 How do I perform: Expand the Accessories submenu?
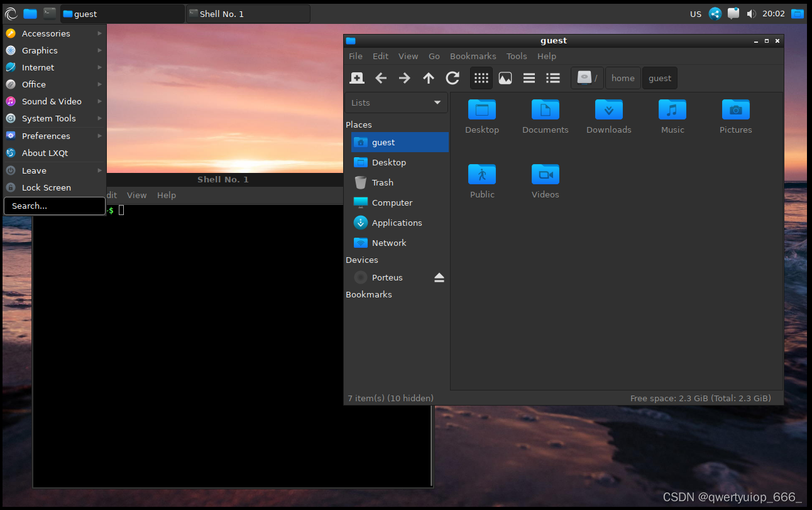click(46, 33)
